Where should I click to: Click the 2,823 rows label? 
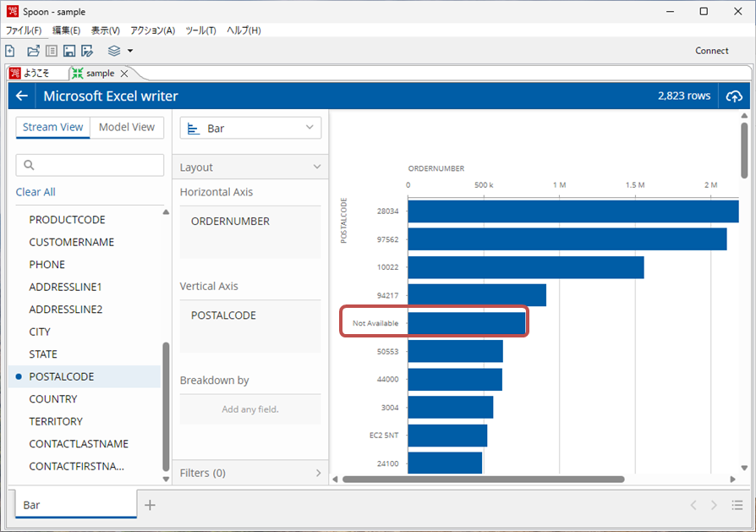pos(684,96)
